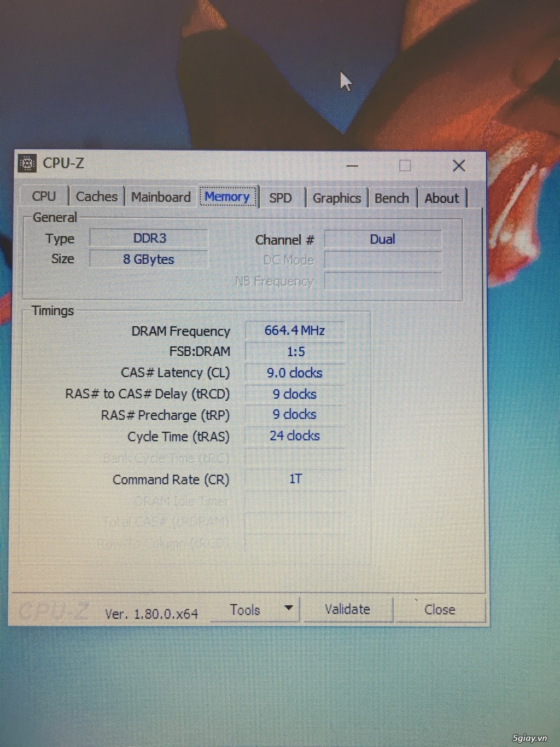
Task: Click the 664.4 MHz DRAM frequency value
Action: pos(295,331)
